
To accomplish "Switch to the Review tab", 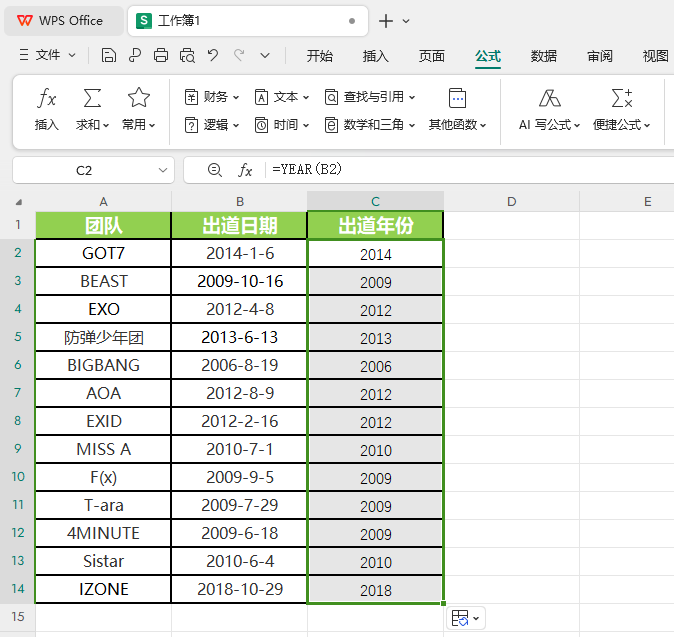I will [600, 56].
